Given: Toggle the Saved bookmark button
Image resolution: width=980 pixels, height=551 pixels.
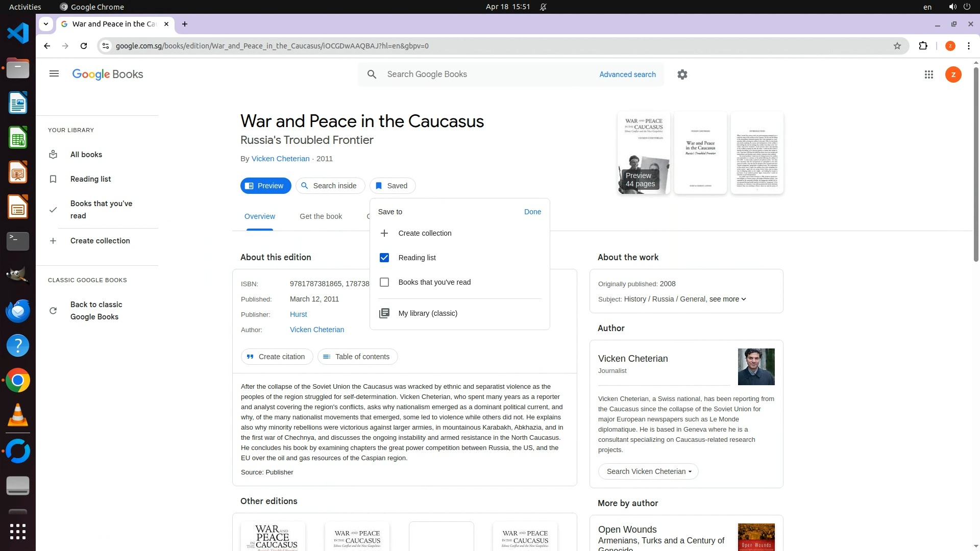Looking at the screenshot, I should tap(392, 186).
